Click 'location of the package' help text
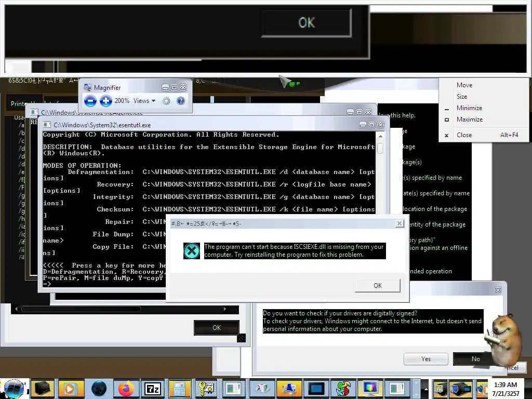This screenshot has width=532, height=399. point(435,209)
